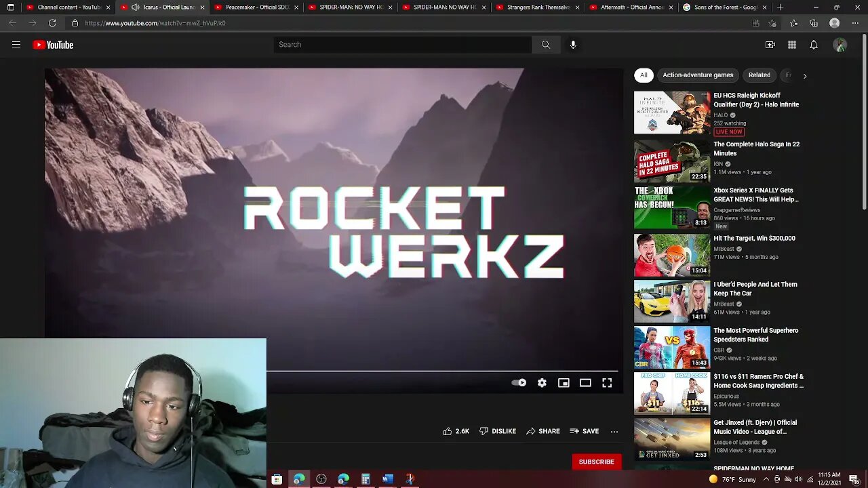Select the All filter chip

pos(644,75)
